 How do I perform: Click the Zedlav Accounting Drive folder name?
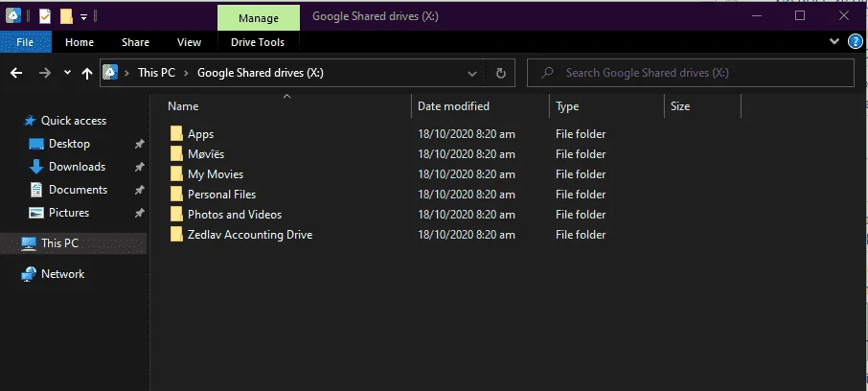tap(250, 234)
